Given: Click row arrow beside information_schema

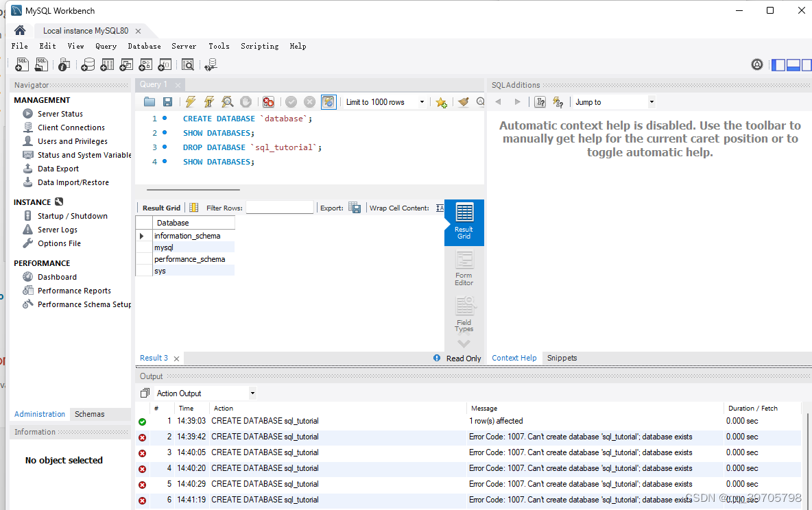Looking at the screenshot, I should click(x=142, y=236).
